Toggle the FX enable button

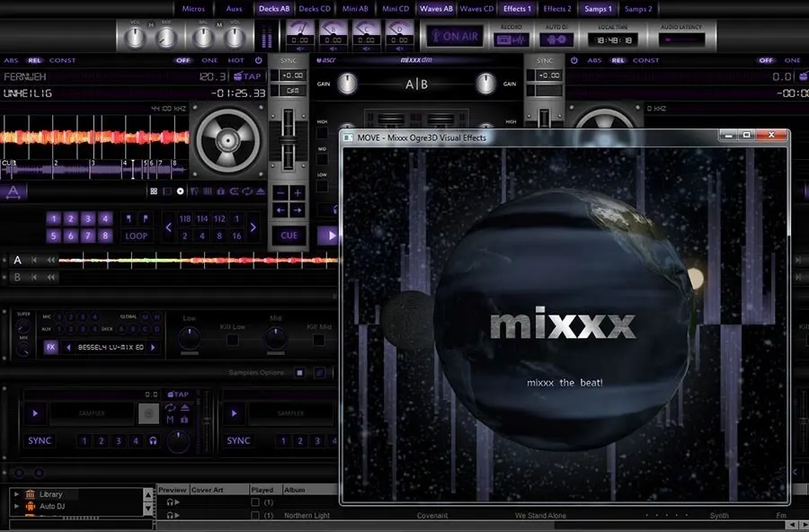(x=50, y=347)
